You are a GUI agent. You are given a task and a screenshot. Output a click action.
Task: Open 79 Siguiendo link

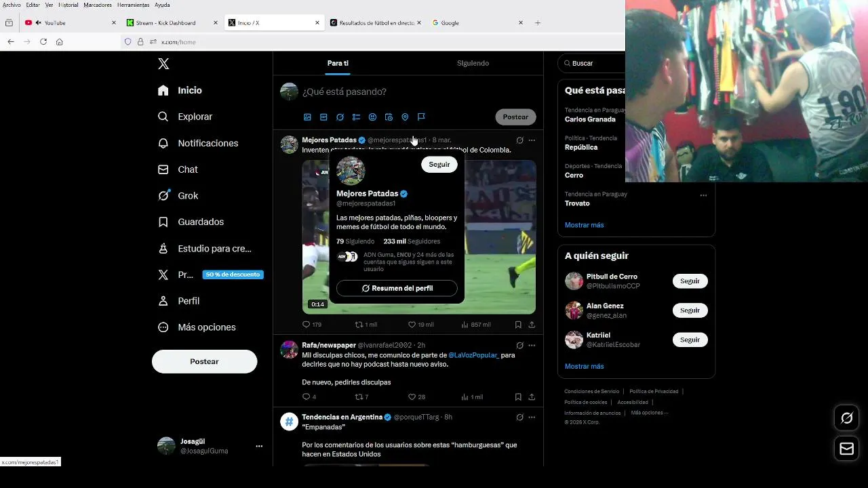[355, 241]
